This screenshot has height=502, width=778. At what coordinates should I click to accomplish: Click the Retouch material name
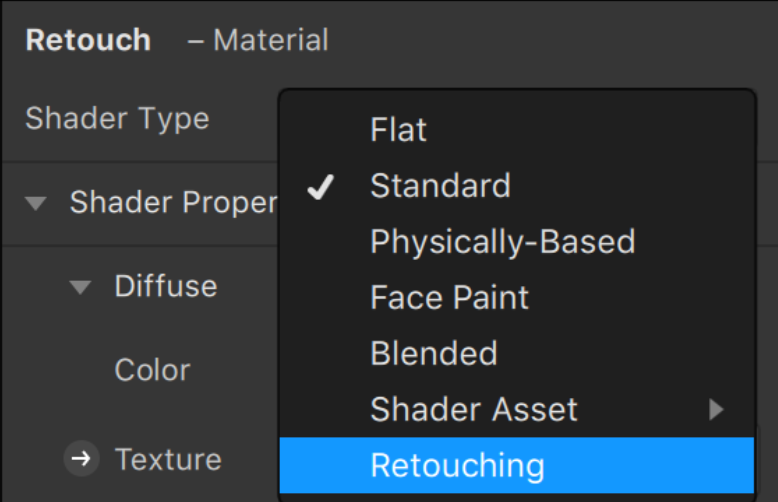[88, 40]
